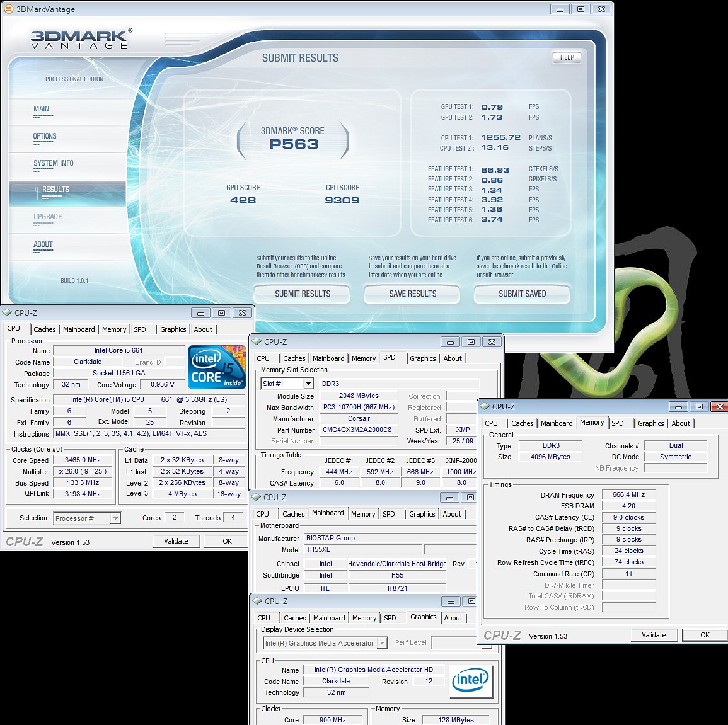
Task: Open Graphics tab in CPU-Z Processor window
Action: 173,329
